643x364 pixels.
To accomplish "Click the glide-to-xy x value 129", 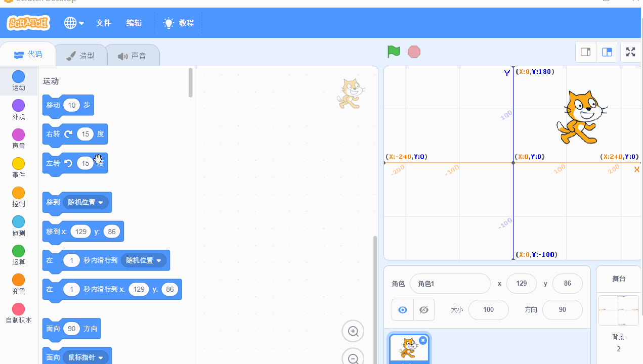I will 139,289.
